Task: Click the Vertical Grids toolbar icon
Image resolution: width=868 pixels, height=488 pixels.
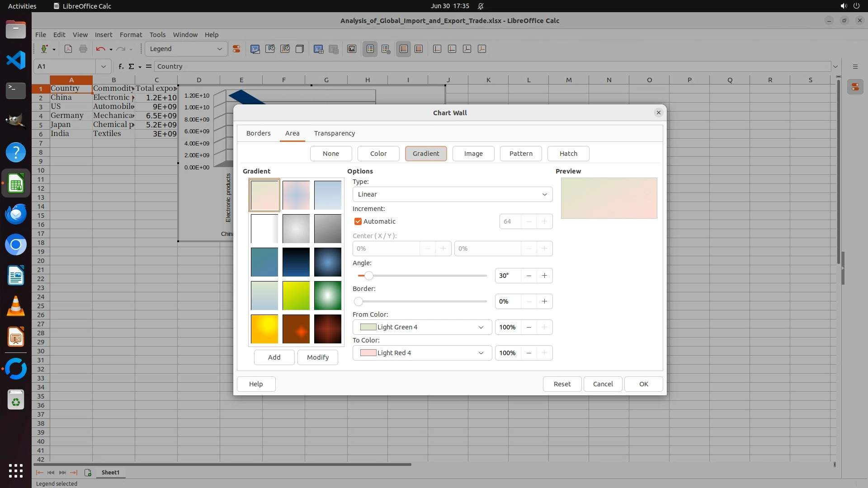Action: click(x=419, y=49)
